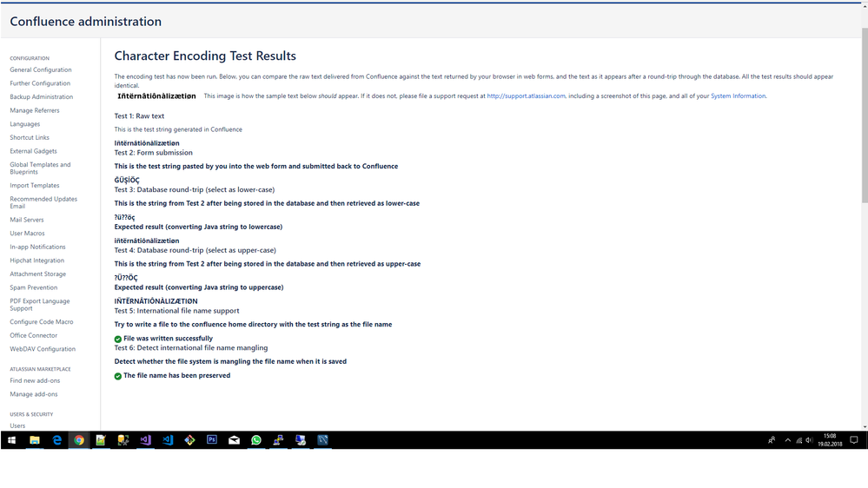Open the Mail app on taskbar
Screen dimensions: 868x488
point(234,440)
